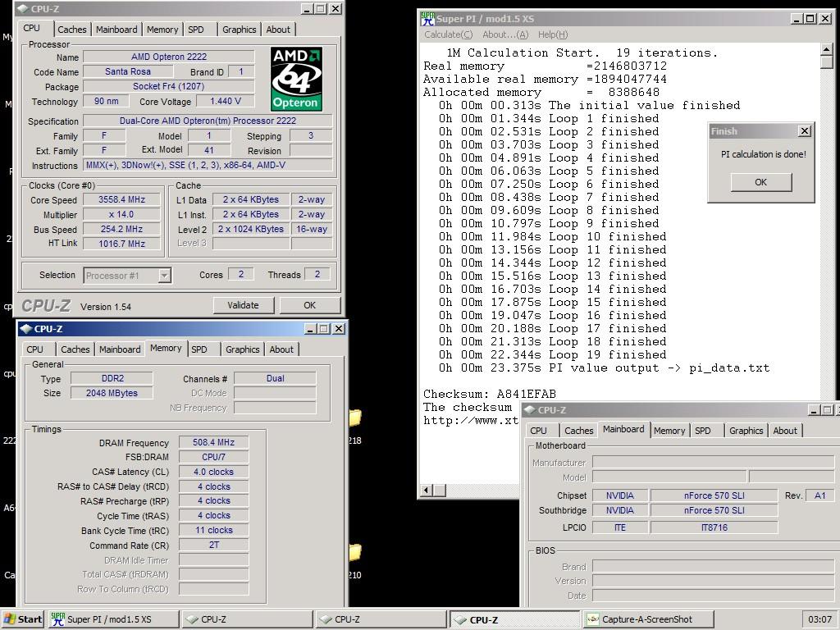Open Help menu in Super PI

(553, 34)
